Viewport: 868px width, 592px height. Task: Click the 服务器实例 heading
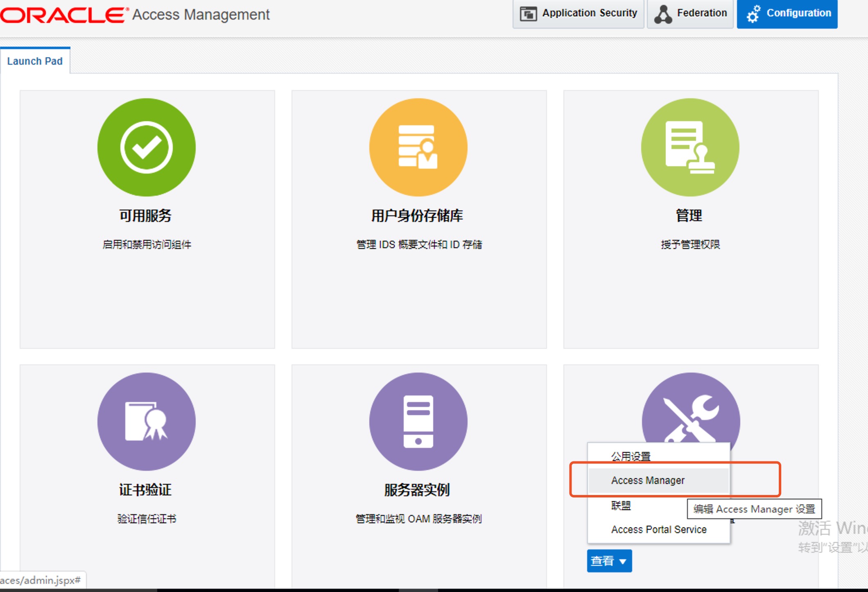[x=417, y=490]
